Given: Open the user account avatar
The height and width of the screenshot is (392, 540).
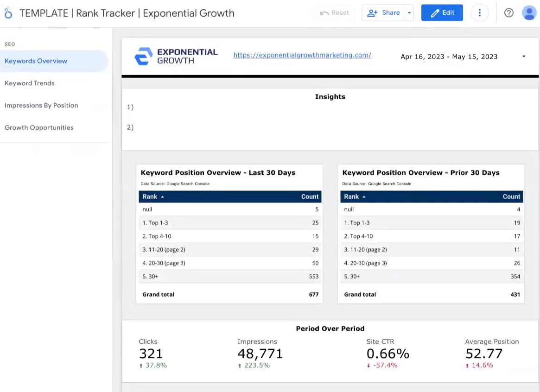Looking at the screenshot, I should (x=529, y=13).
